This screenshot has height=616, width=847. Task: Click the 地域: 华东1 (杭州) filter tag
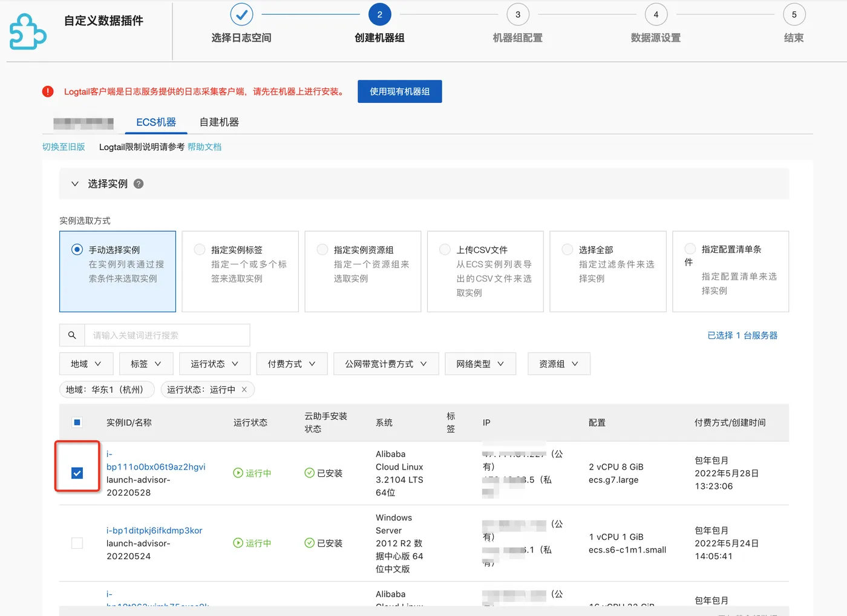point(106,390)
